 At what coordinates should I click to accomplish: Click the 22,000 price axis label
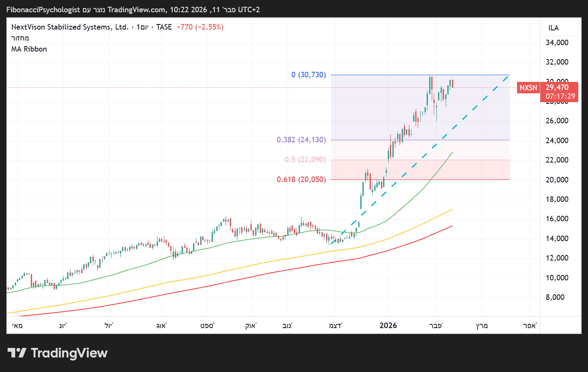click(x=557, y=160)
